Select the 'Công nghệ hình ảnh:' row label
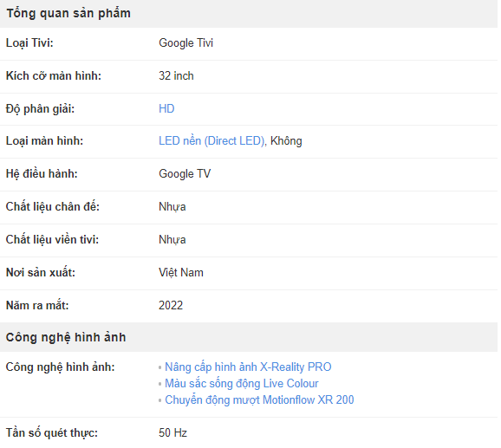Viewport: 501px width, 448px height. [x=60, y=367]
